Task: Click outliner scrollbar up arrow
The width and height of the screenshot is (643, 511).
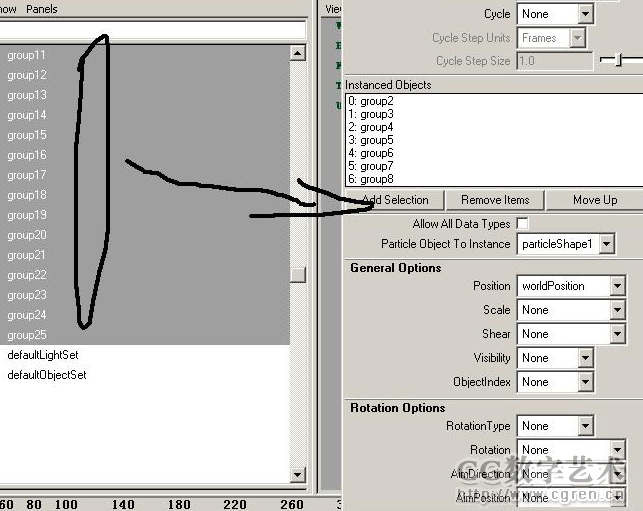Action: click(298, 54)
